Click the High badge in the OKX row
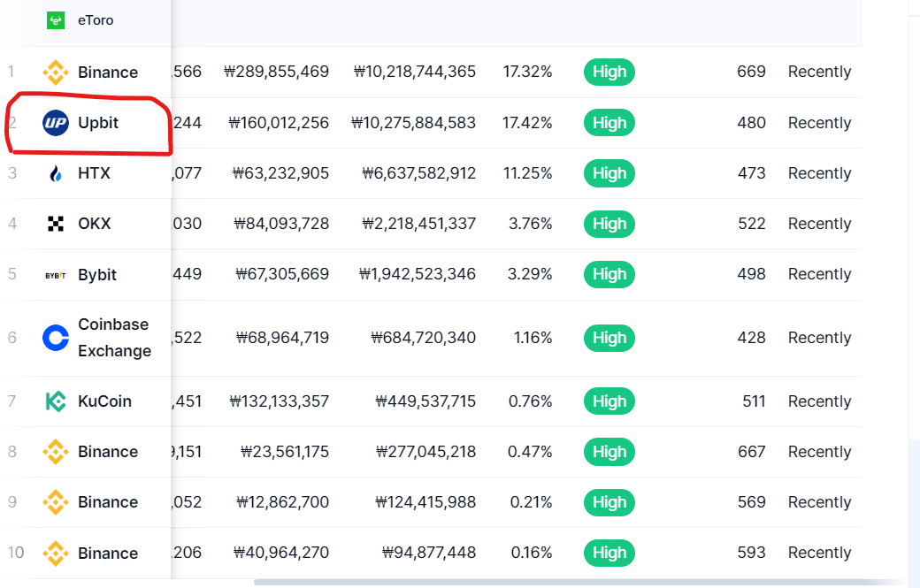This screenshot has width=920, height=588. (x=609, y=224)
